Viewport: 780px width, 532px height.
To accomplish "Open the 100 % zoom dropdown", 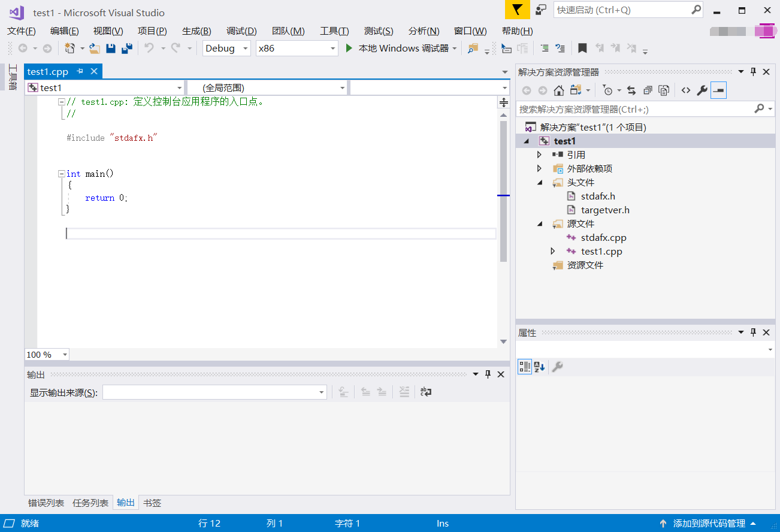I will pos(47,355).
